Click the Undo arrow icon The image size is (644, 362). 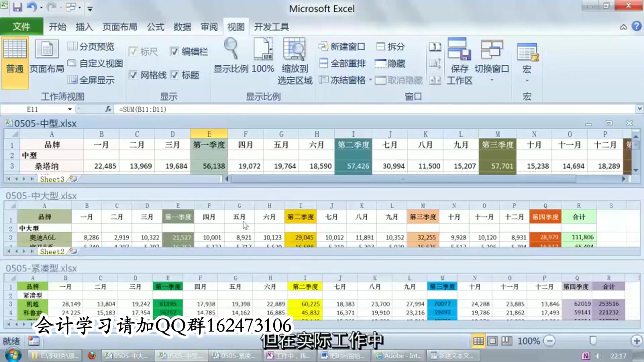tap(32, 7)
